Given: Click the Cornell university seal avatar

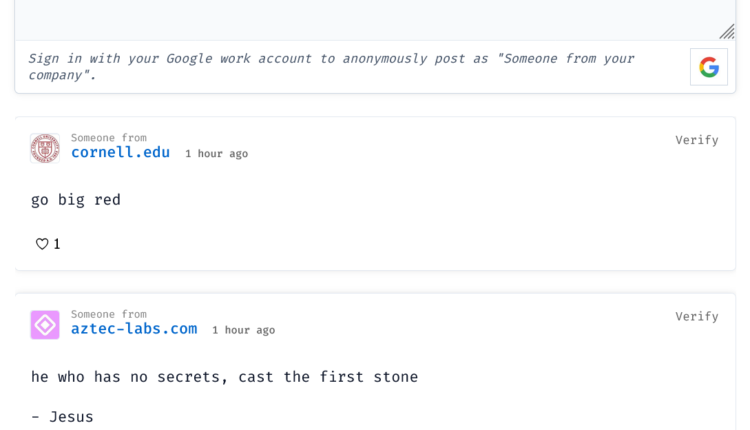Looking at the screenshot, I should click(45, 148).
